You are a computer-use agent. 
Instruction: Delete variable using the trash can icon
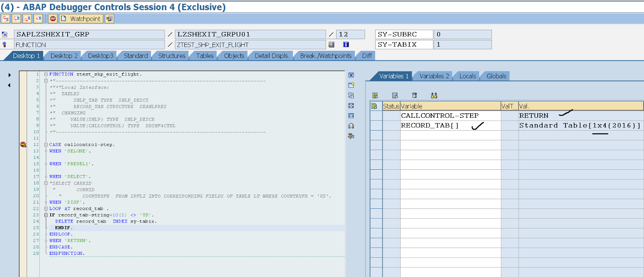415,96
